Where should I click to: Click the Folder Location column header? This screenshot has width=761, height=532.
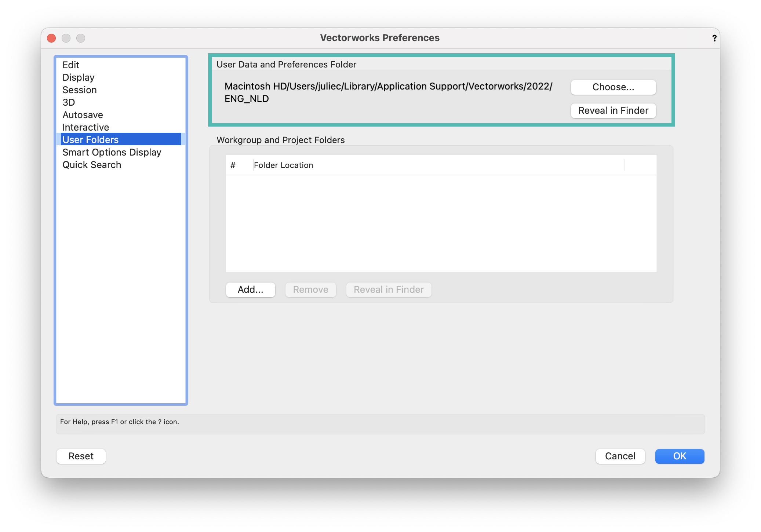439,165
